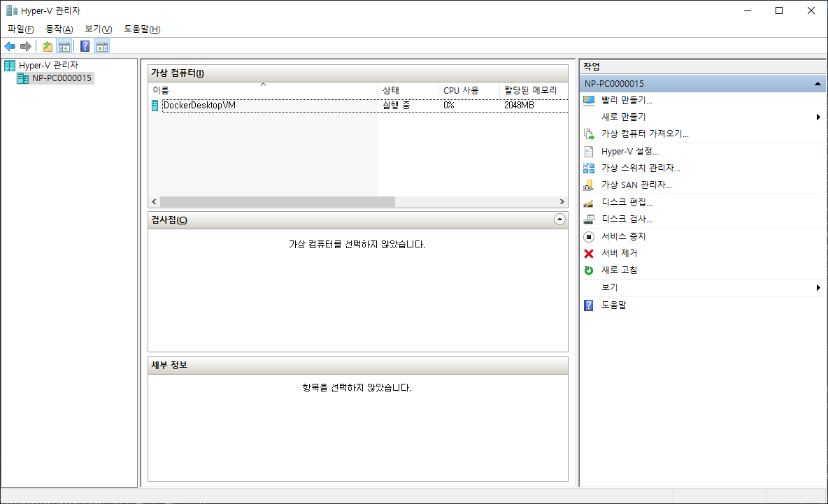
Task: Click NP-PC0000015 server icon in tree
Action: coord(22,78)
